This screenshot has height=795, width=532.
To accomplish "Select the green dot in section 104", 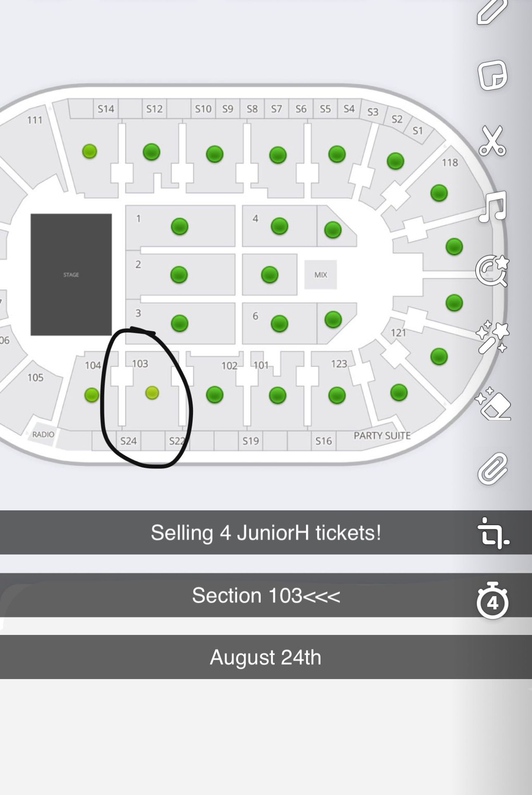I will (92, 395).
